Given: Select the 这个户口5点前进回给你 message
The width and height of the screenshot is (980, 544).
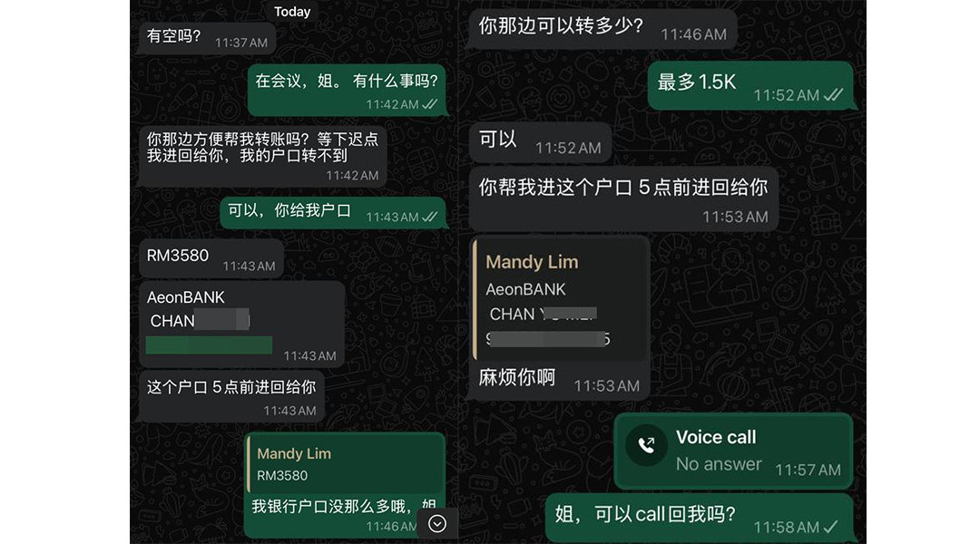Looking at the screenshot, I should 231,396.
